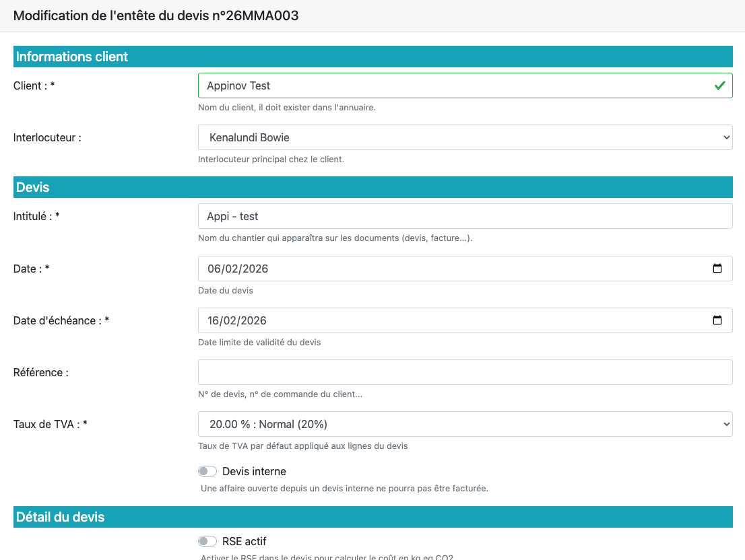Click the "Devis interne" label text

tap(254, 471)
